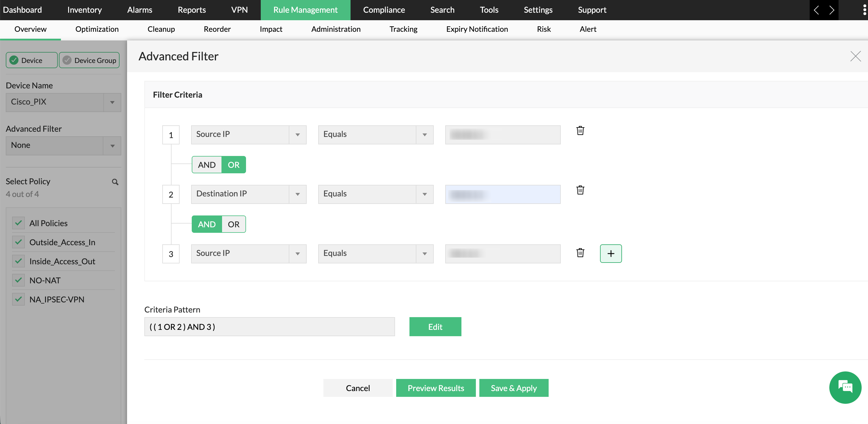Open the Search menu
The height and width of the screenshot is (424, 868).
[442, 10]
